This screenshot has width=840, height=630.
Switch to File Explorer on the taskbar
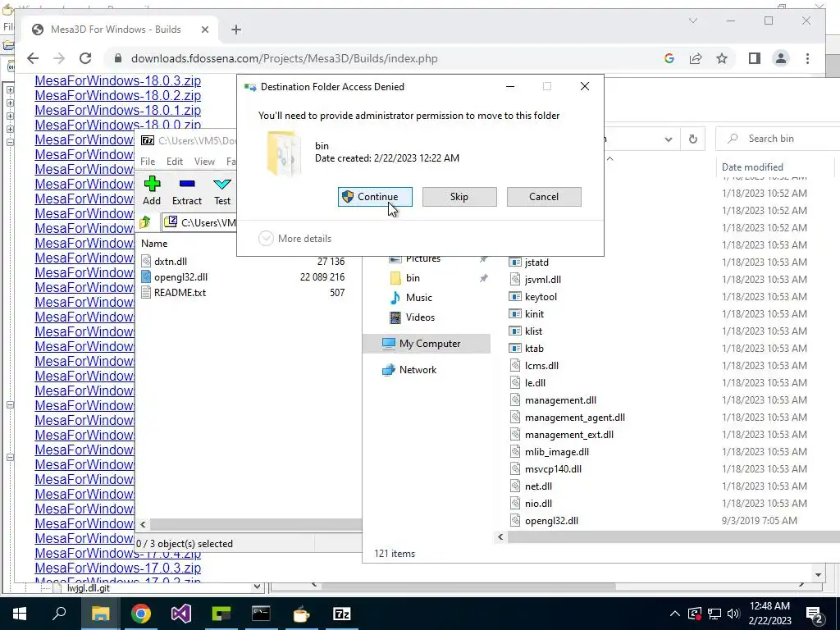(x=100, y=614)
